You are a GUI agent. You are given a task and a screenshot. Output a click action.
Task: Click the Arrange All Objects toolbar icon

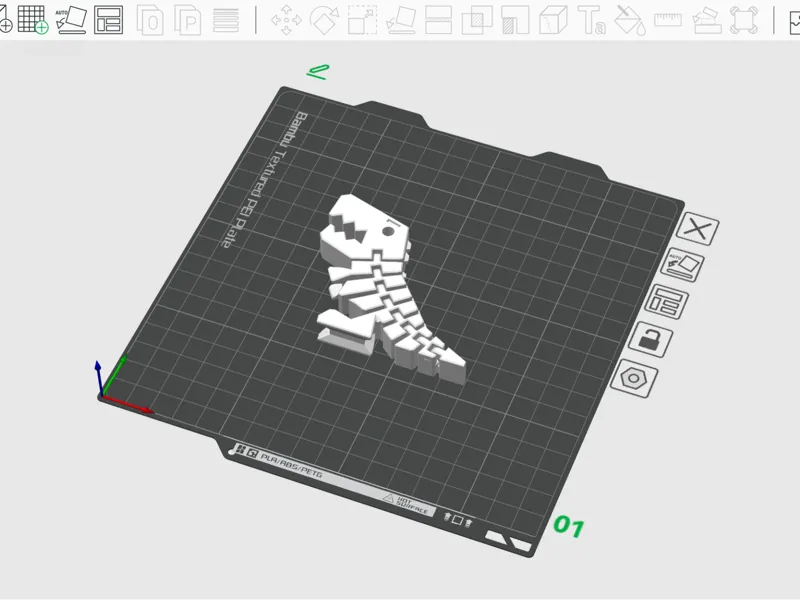(109, 20)
